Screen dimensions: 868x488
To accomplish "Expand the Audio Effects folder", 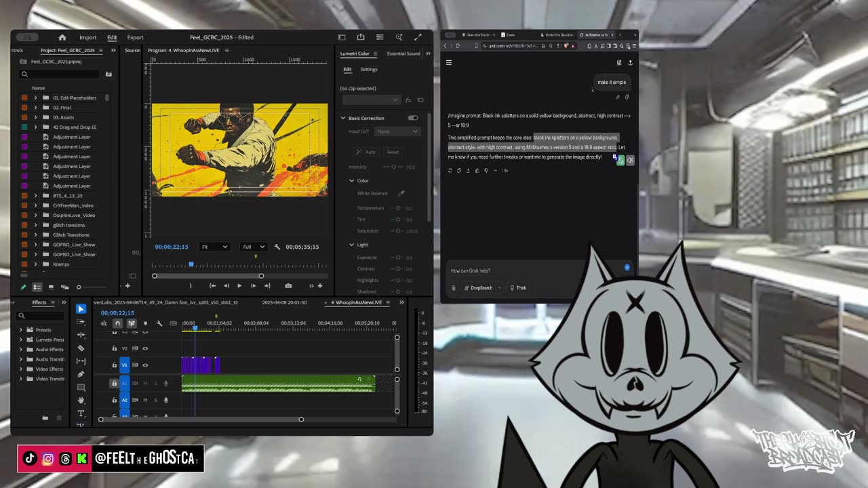I will (21, 350).
